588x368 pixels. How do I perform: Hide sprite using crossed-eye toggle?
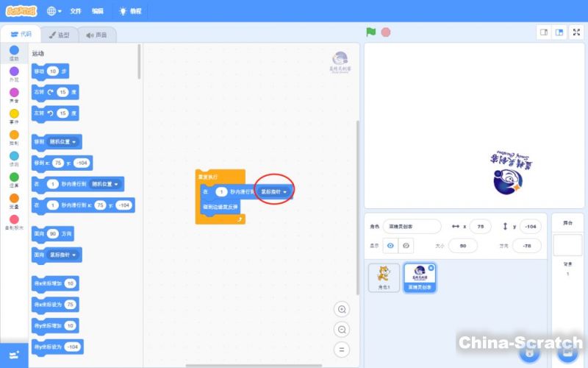pyautogui.click(x=406, y=245)
